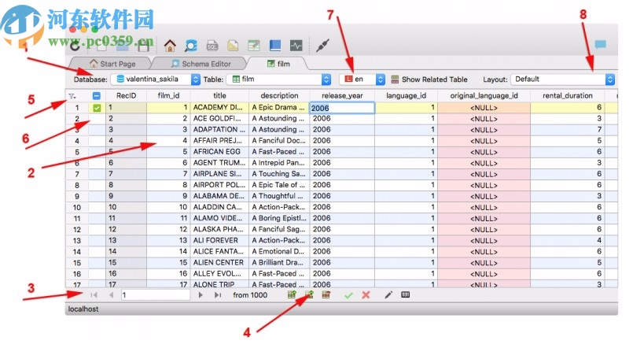Screen dimensions: 644x344
Task: Click Show Related Table button
Action: pyautogui.click(x=429, y=80)
